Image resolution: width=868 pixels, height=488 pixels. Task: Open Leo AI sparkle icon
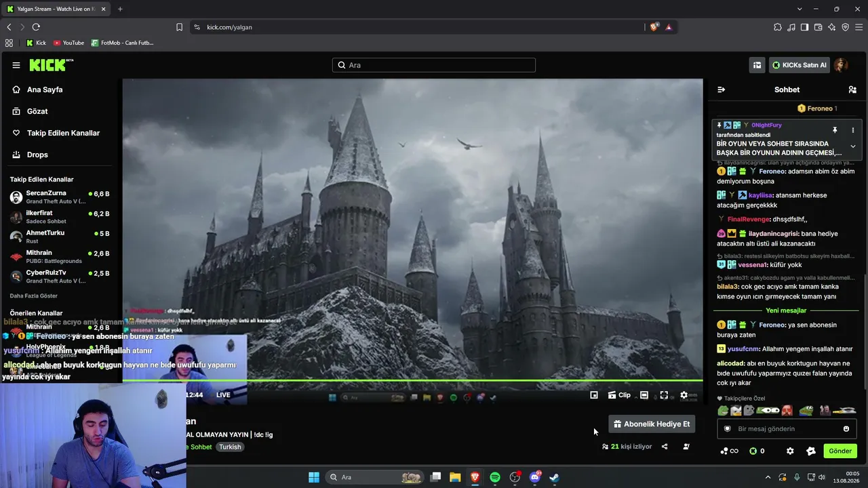pyautogui.click(x=832, y=27)
